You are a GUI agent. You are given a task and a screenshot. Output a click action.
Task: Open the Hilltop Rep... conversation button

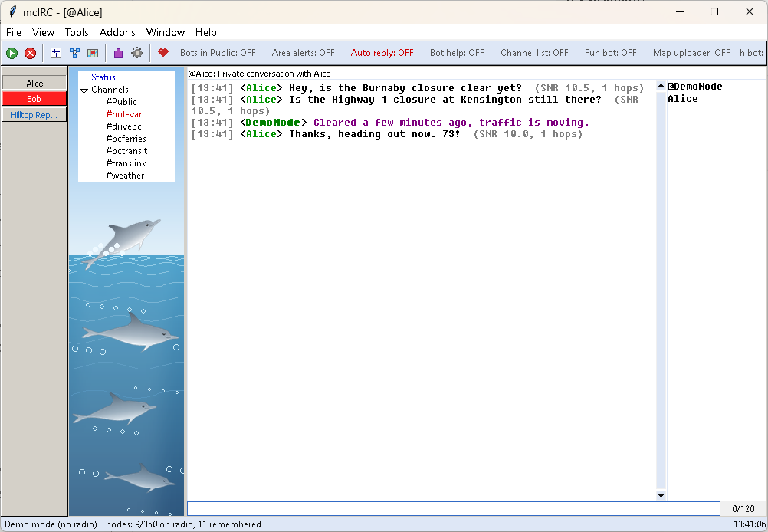click(x=34, y=115)
